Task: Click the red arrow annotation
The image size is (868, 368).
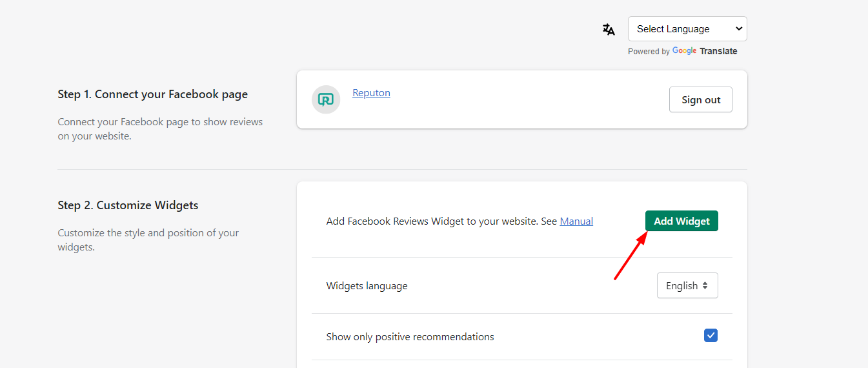Action: [631, 256]
